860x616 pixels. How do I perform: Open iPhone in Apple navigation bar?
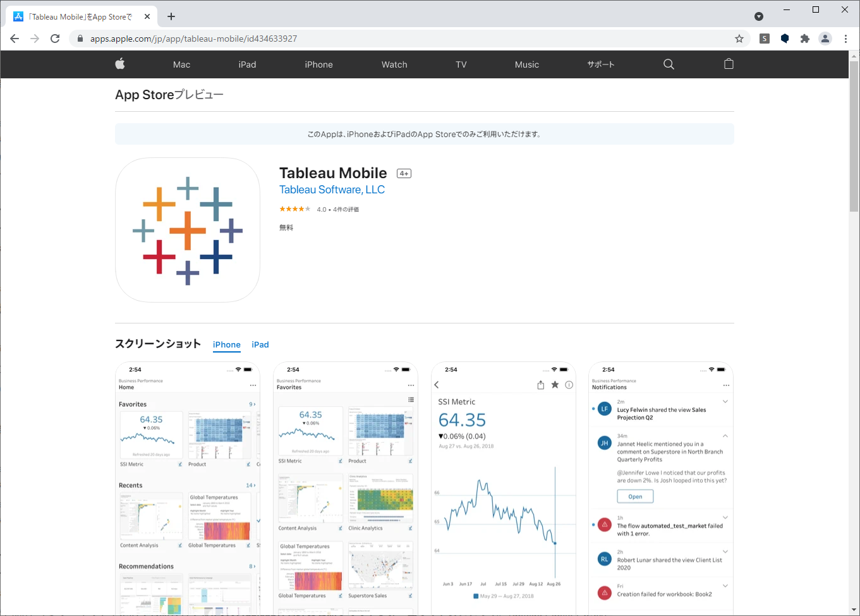pos(318,64)
